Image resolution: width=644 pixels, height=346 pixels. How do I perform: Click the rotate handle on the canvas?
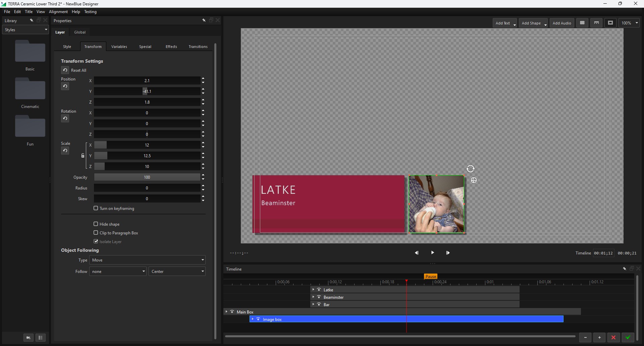tap(471, 169)
